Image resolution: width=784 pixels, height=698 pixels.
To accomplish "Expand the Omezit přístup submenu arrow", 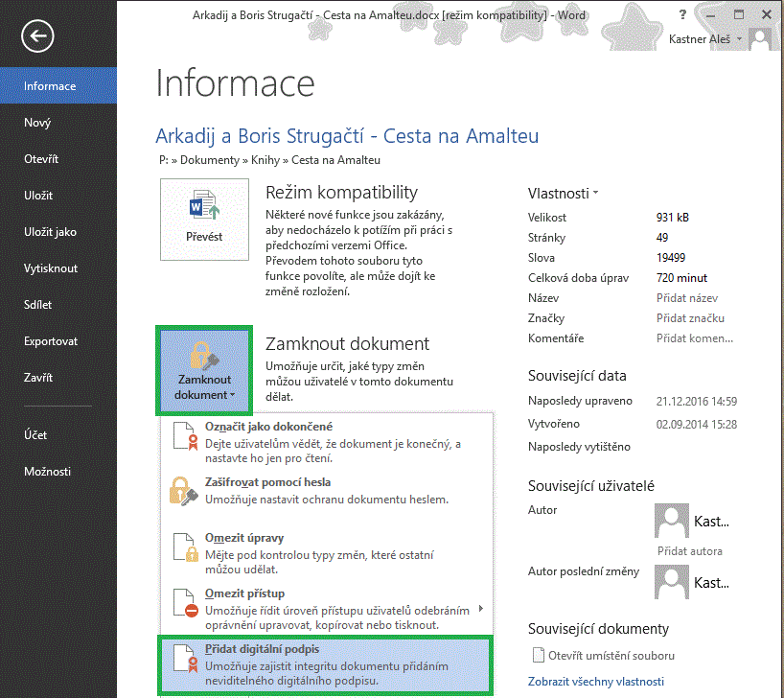I will coord(480,609).
